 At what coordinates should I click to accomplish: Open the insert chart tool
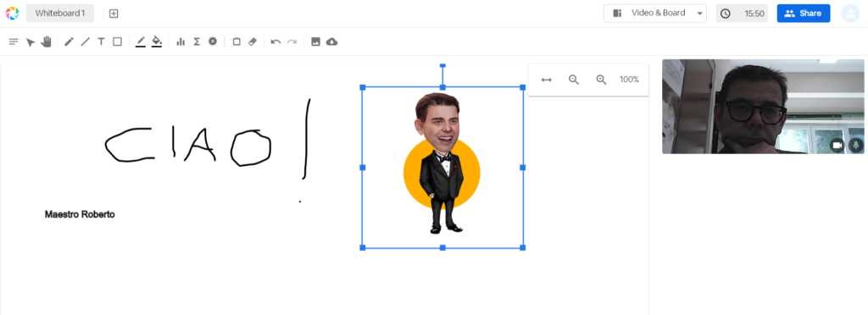tap(181, 41)
